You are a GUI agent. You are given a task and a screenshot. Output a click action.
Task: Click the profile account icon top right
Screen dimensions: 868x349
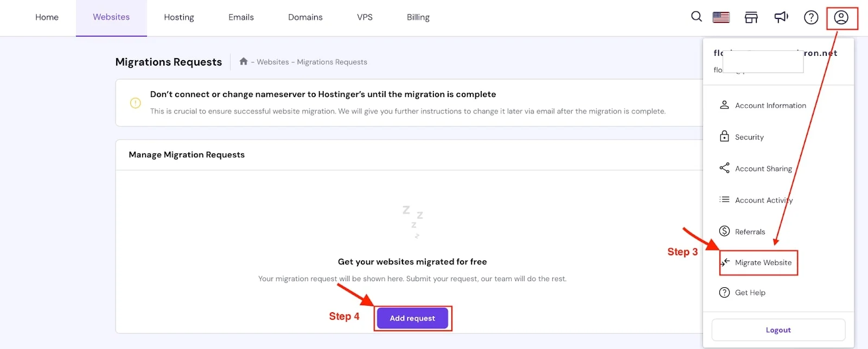point(841,18)
